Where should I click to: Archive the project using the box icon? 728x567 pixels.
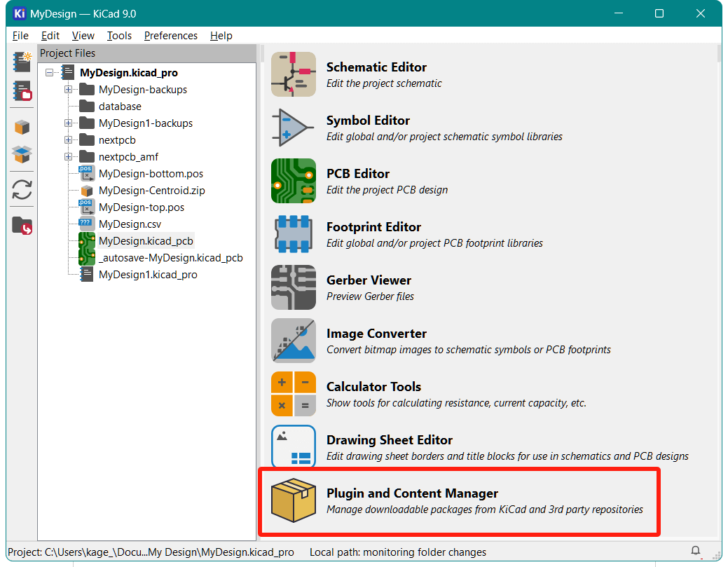coord(22,127)
